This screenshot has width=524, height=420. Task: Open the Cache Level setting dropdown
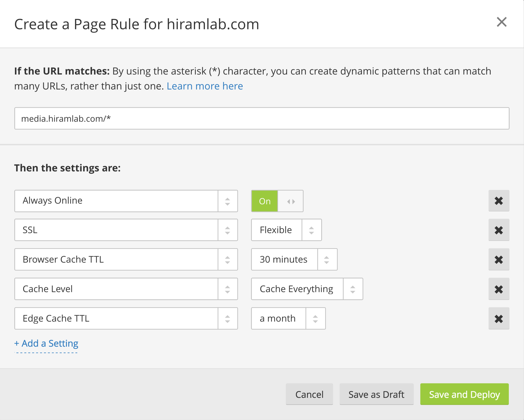click(x=126, y=289)
